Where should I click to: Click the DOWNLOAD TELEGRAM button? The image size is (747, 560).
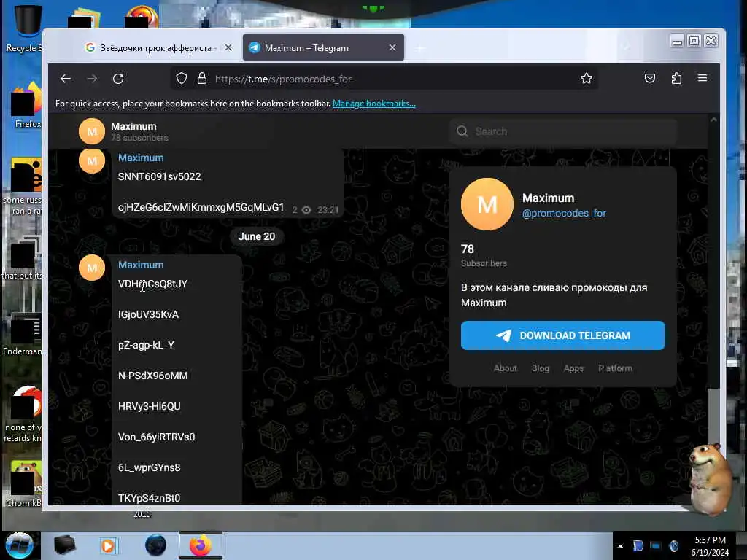pos(562,335)
